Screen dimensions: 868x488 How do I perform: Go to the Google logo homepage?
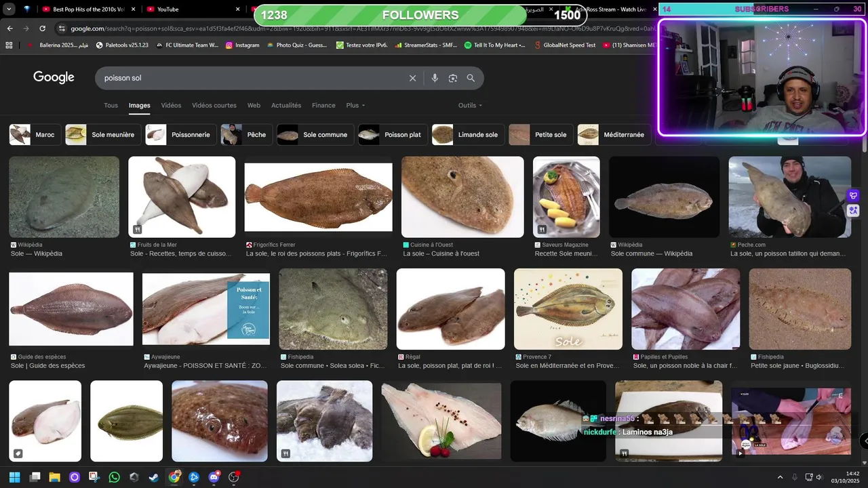coord(54,77)
